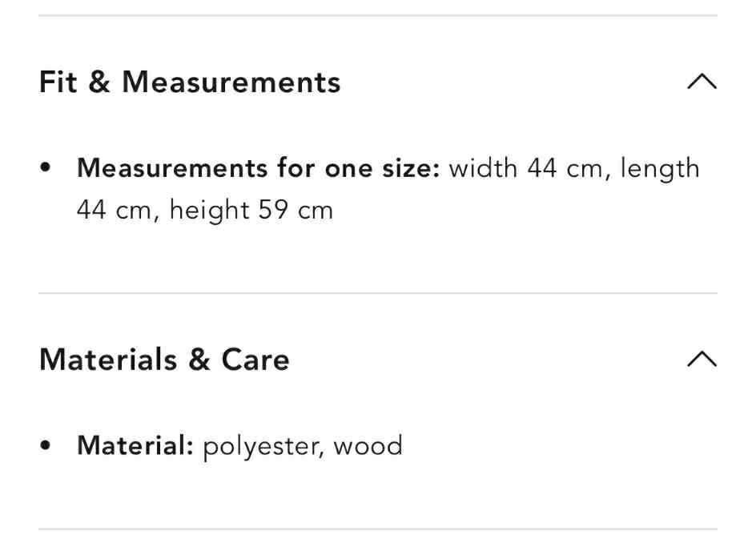Click the divider line above Fit & Measurements
The image size is (756, 555).
pos(378,15)
